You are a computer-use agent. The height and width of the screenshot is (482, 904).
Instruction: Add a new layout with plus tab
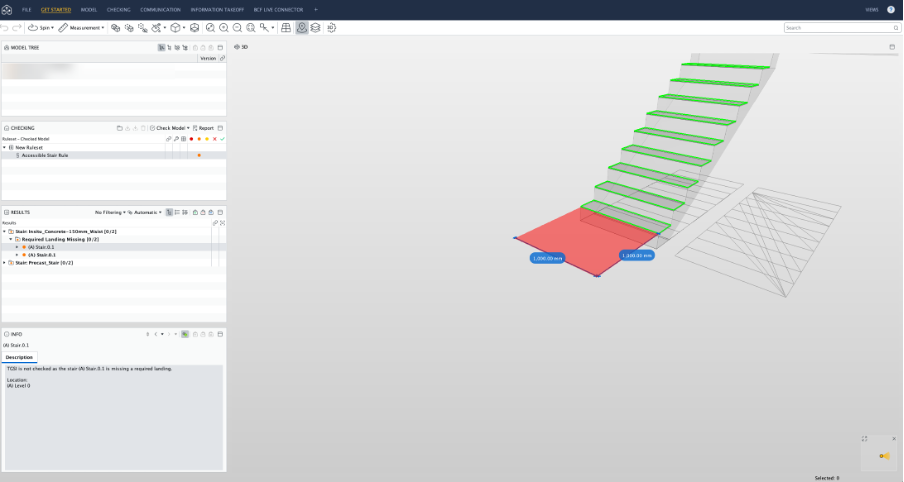[x=315, y=10]
